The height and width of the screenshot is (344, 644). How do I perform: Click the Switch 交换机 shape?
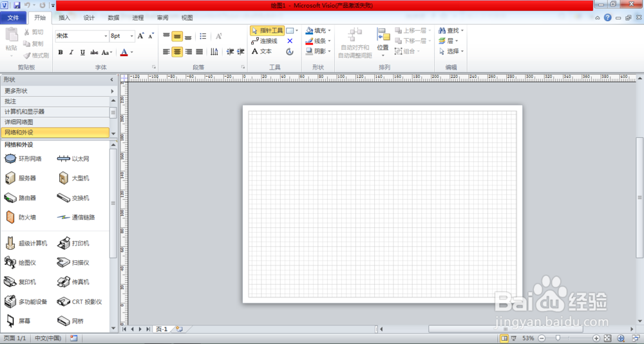click(73, 198)
